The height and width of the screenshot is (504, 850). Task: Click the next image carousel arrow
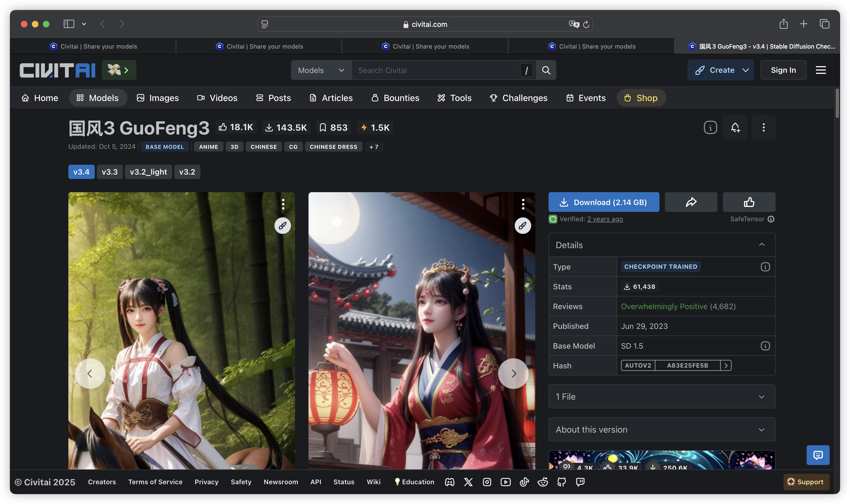513,374
